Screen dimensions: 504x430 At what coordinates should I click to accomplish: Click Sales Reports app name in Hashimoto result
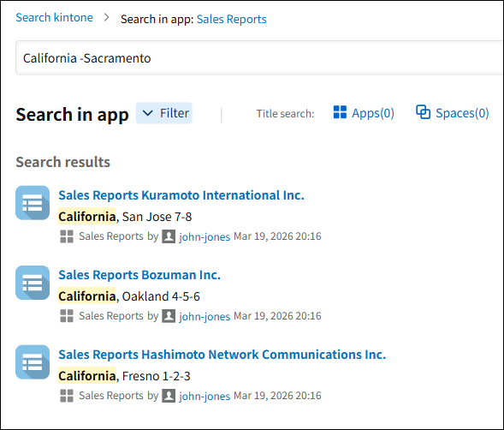click(111, 395)
